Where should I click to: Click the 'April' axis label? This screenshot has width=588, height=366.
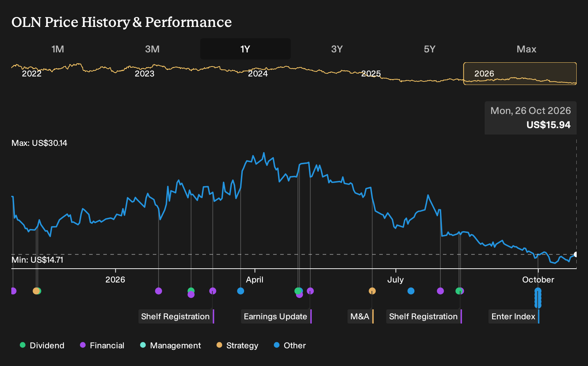coord(255,280)
